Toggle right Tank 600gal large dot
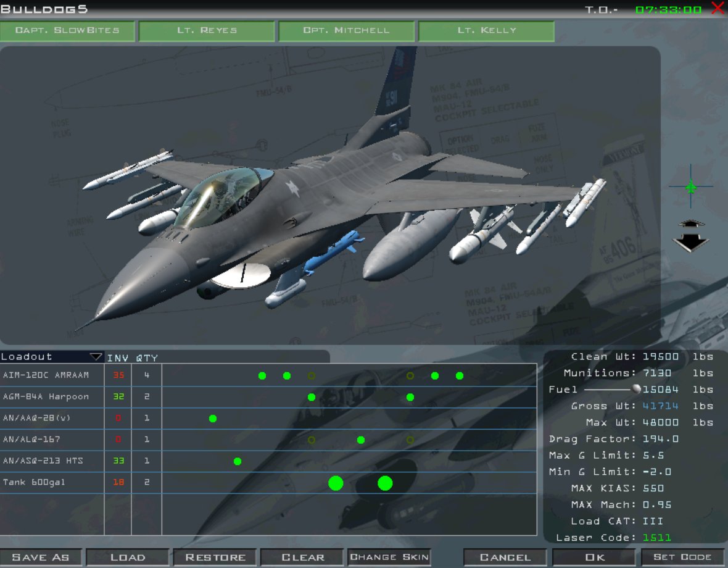Image resolution: width=728 pixels, height=568 pixels. tap(385, 483)
